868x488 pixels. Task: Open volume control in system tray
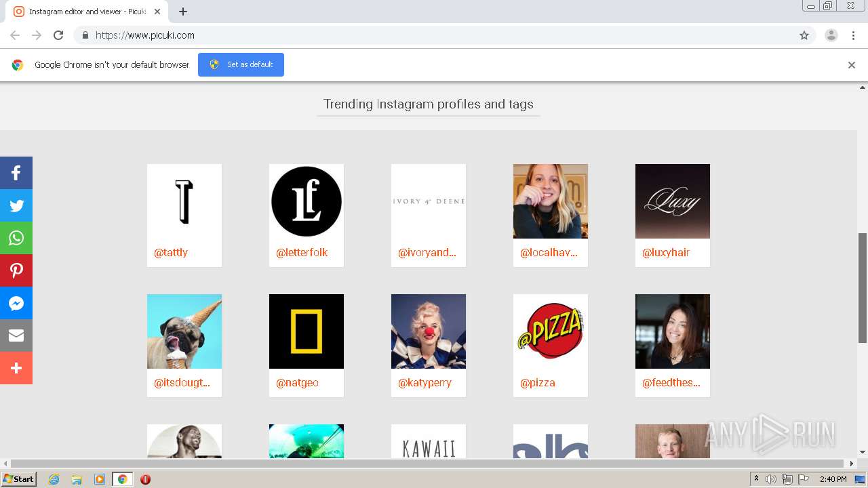(771, 479)
